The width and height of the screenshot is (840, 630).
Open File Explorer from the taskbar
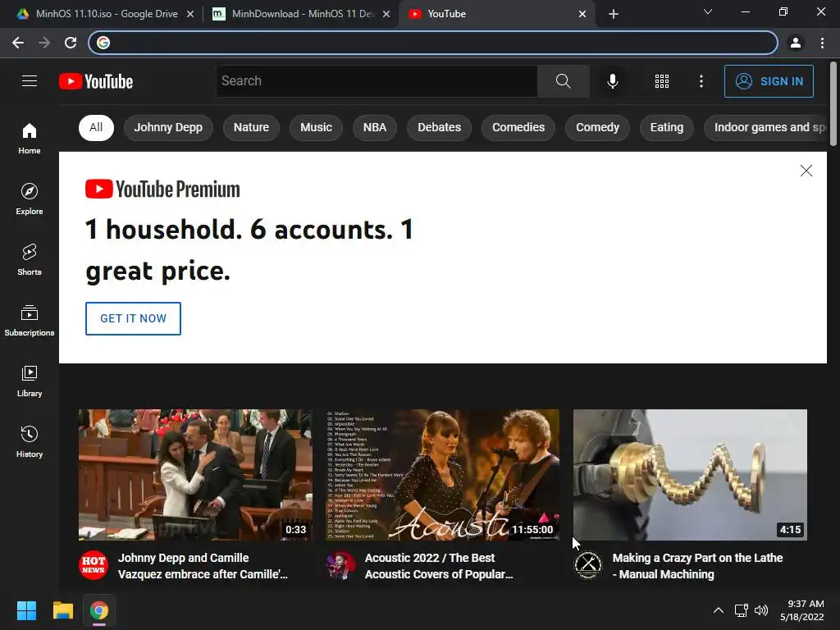click(62, 610)
